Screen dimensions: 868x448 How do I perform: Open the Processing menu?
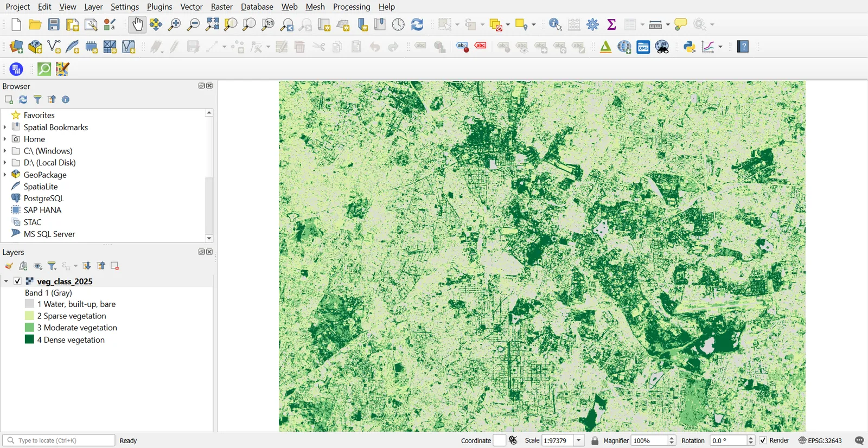point(352,7)
